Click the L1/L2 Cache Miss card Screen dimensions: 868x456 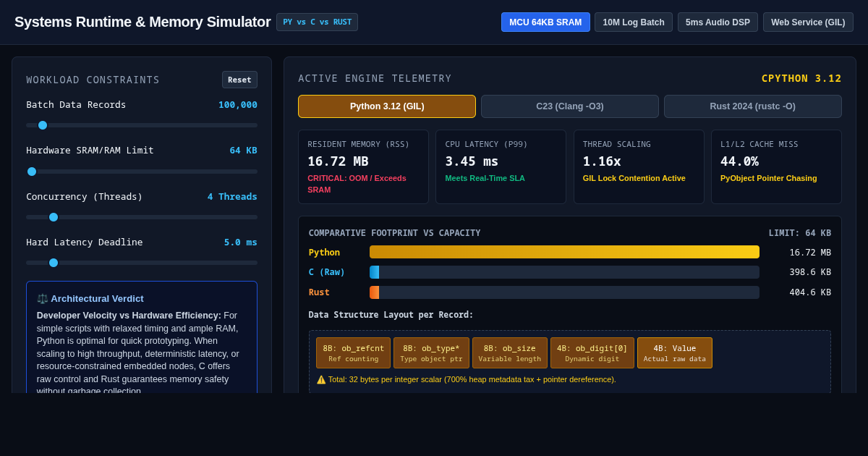776,166
